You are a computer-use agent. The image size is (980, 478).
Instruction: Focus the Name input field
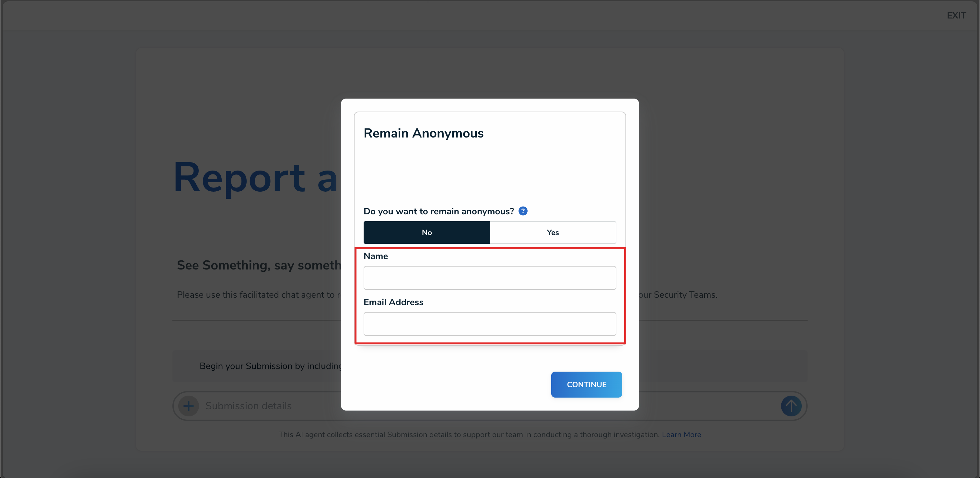(490, 278)
